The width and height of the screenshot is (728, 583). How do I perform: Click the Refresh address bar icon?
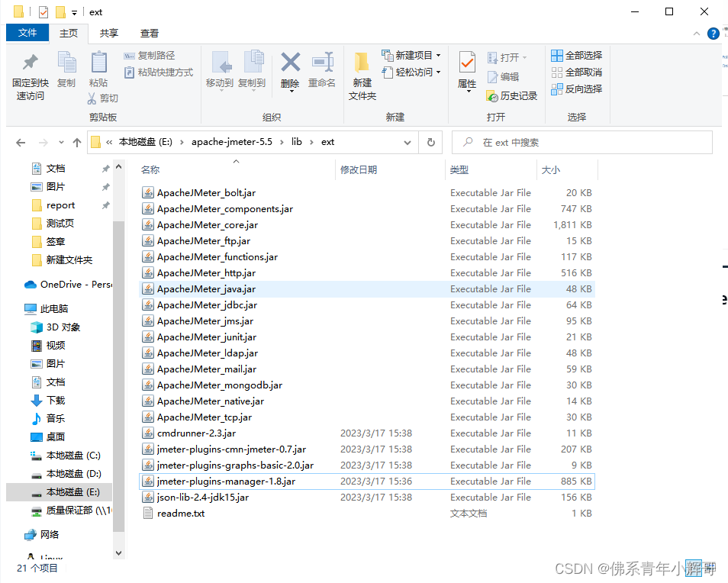[431, 142]
